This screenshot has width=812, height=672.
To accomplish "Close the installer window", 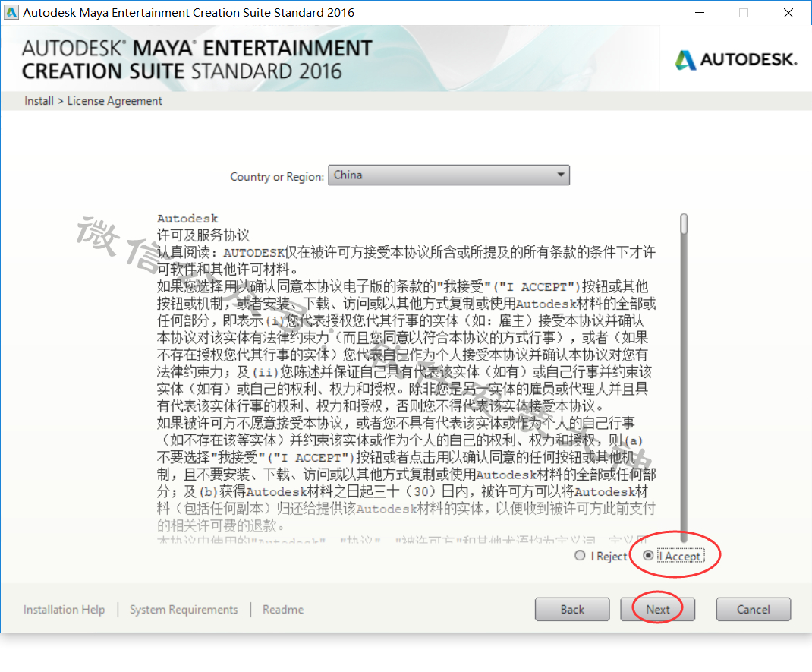I will (x=788, y=12).
